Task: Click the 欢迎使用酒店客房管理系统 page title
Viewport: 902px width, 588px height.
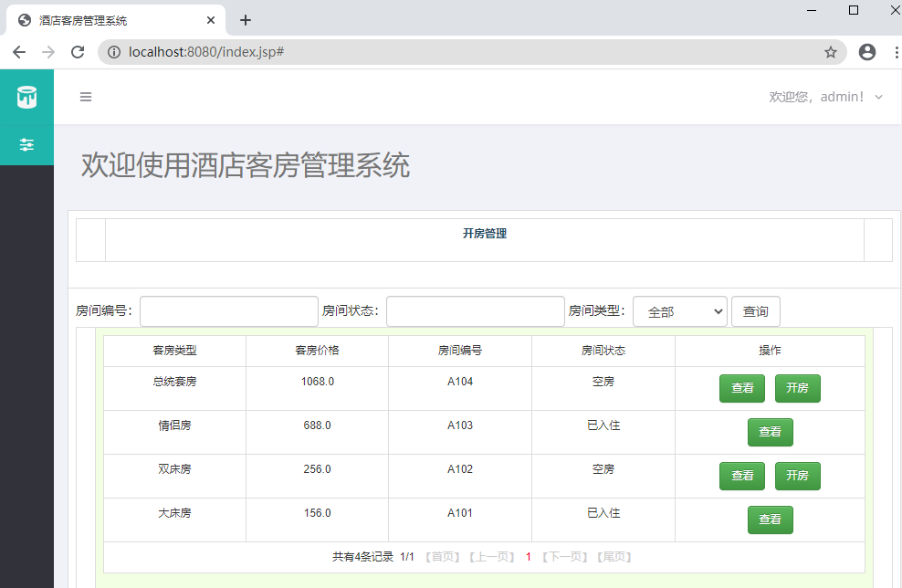Action: pos(245,165)
